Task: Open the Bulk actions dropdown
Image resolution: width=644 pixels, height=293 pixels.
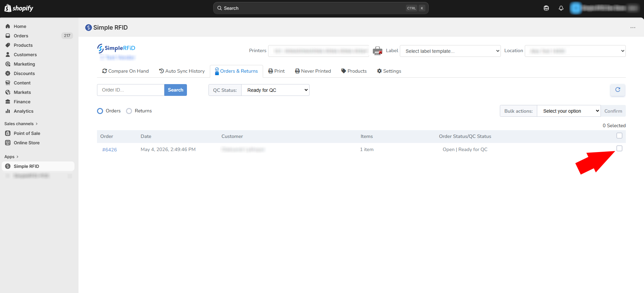Action: tap(569, 111)
